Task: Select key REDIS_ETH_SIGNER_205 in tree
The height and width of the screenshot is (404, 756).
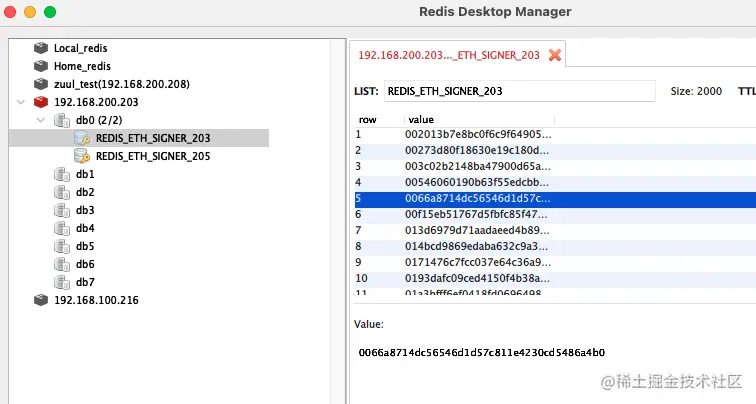Action: pos(153,156)
